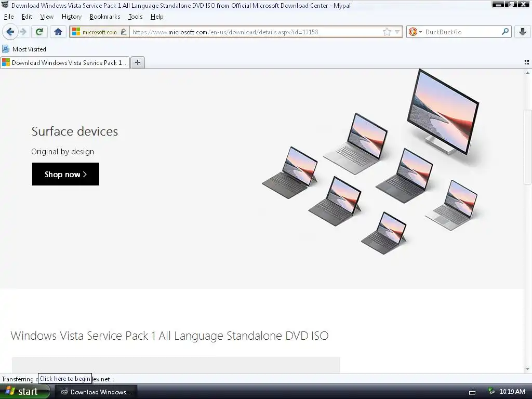Bookmark this page with the star icon
This screenshot has width=532, height=399.
(387, 32)
